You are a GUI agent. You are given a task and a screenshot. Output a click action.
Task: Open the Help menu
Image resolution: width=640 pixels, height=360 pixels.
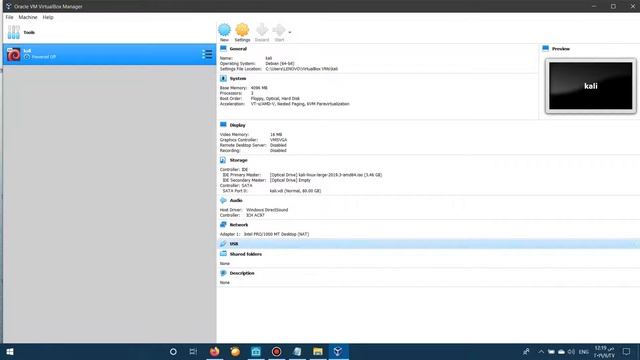(x=48, y=17)
